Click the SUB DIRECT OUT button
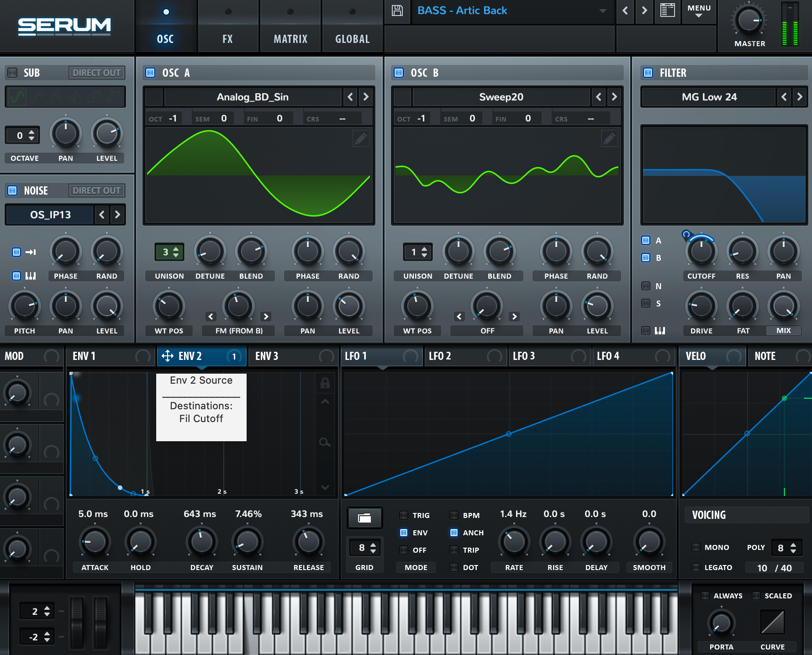The width and height of the screenshot is (812, 655). [x=97, y=73]
